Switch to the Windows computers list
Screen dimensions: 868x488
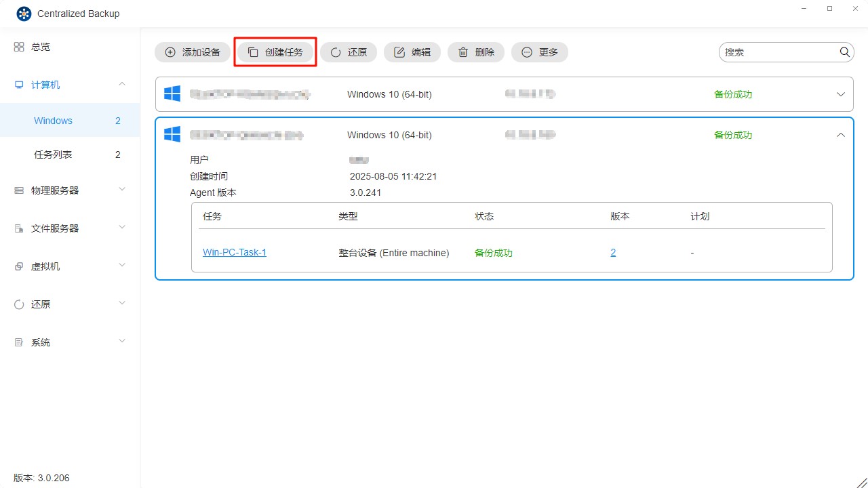pos(53,120)
